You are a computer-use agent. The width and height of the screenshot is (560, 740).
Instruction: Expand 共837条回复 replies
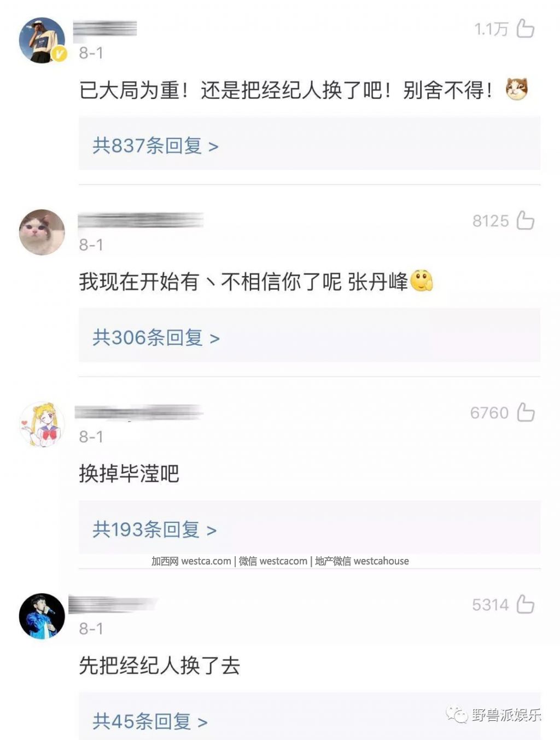point(155,146)
